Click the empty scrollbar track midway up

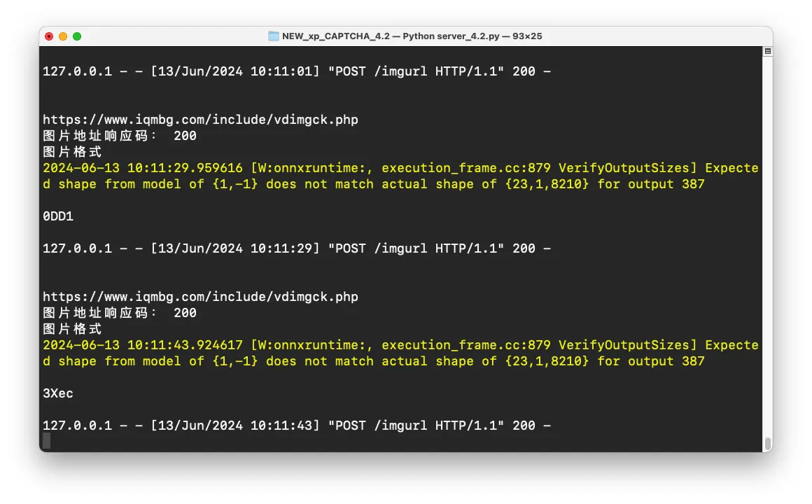(768, 245)
